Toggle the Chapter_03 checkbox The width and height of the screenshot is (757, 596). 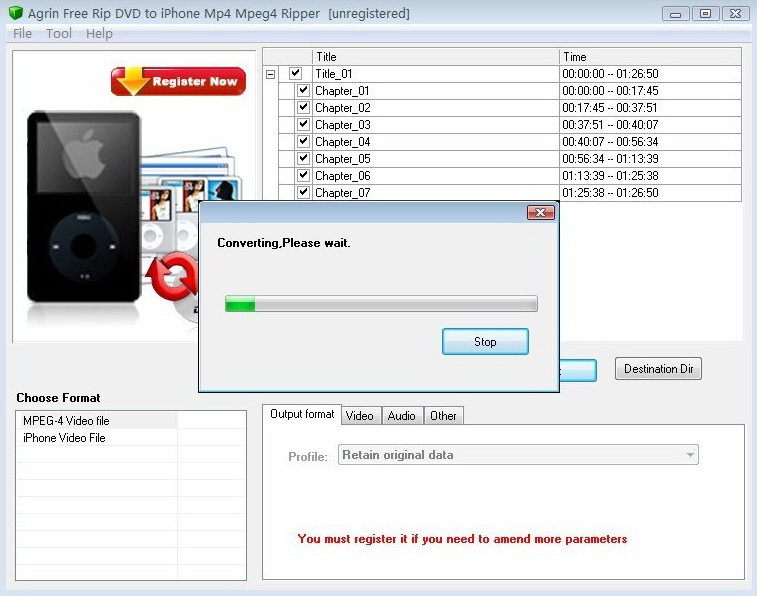(303, 124)
